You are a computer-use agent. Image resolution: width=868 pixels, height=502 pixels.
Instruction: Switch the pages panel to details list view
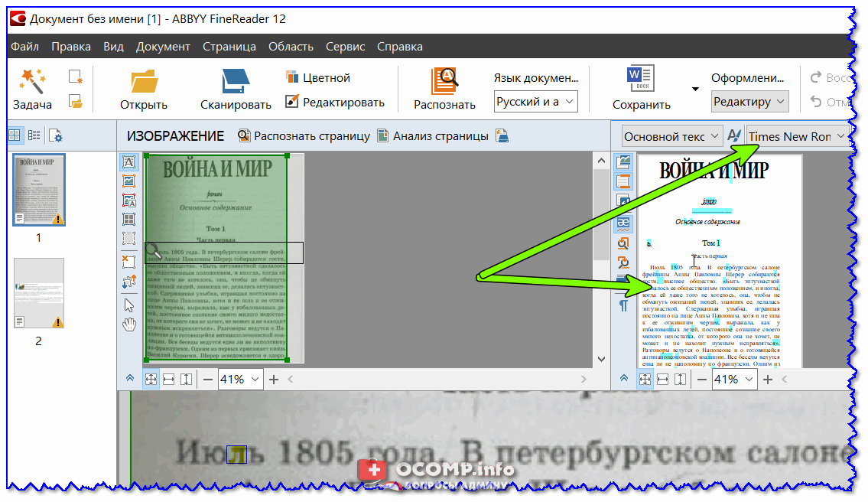pos(34,135)
